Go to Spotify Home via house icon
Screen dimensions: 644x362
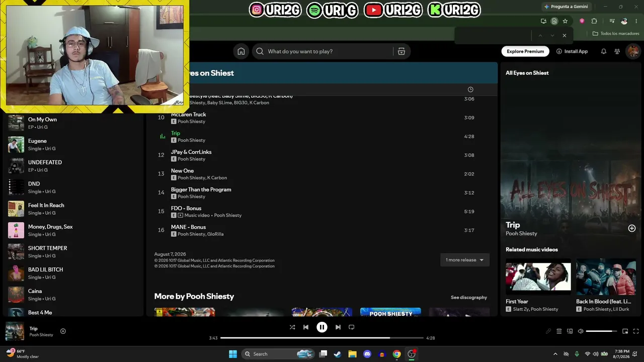[241, 51]
